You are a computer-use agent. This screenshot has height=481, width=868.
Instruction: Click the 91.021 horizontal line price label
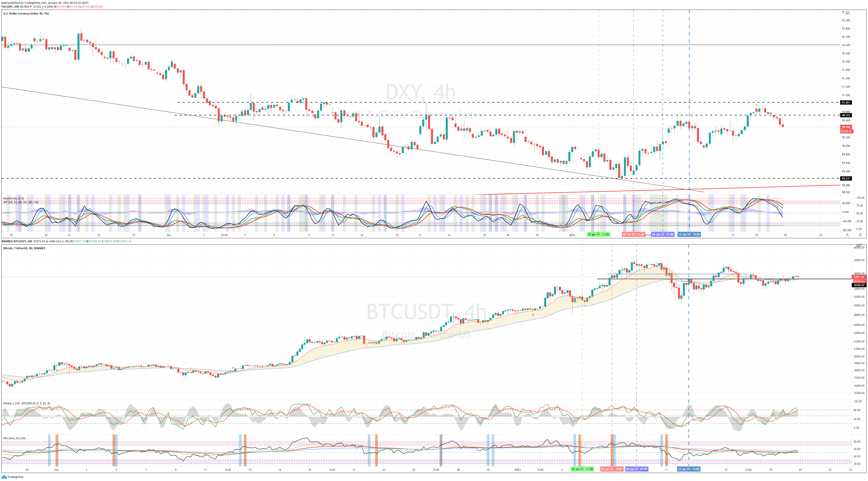click(x=846, y=103)
